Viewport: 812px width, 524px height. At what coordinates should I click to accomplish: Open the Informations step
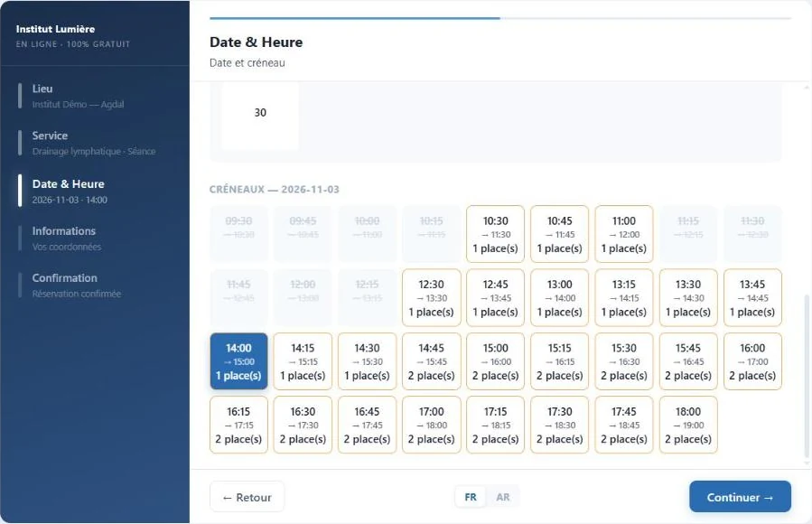95,239
